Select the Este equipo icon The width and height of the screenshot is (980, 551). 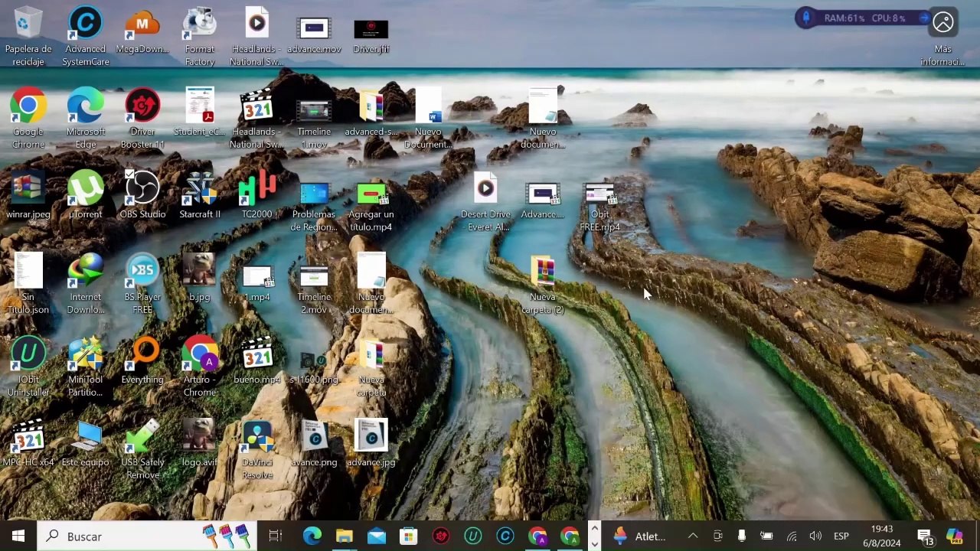pos(85,443)
